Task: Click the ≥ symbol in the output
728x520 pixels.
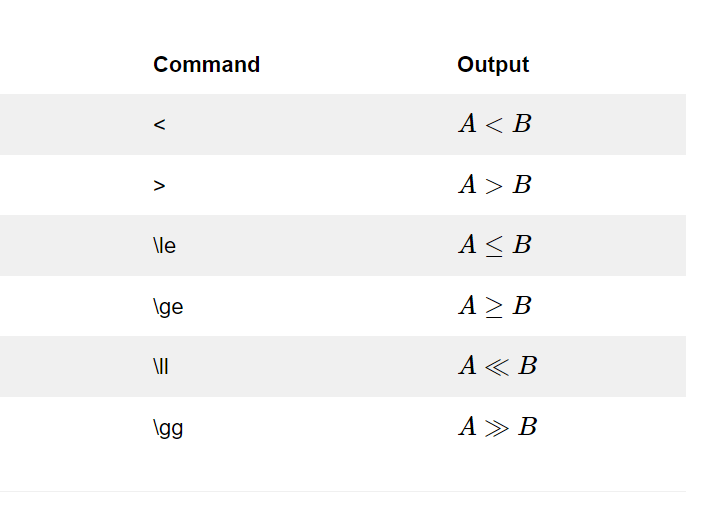Action: point(494,307)
